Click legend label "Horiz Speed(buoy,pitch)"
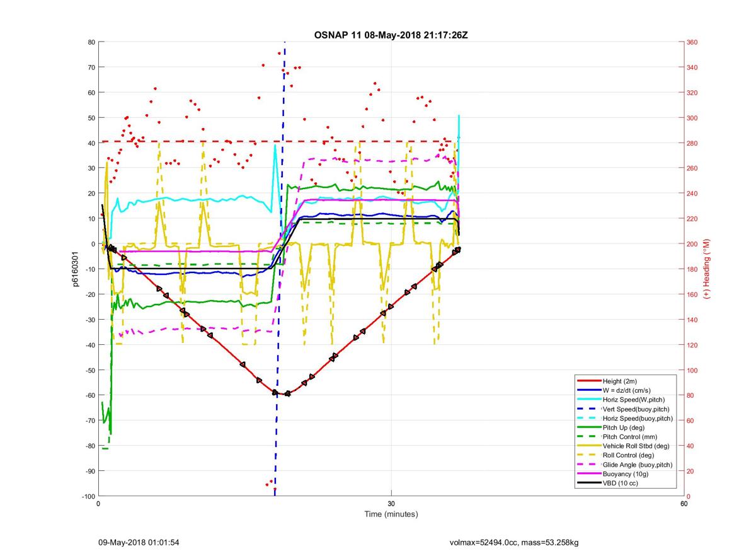This screenshot has height=558, width=756. 638,418
